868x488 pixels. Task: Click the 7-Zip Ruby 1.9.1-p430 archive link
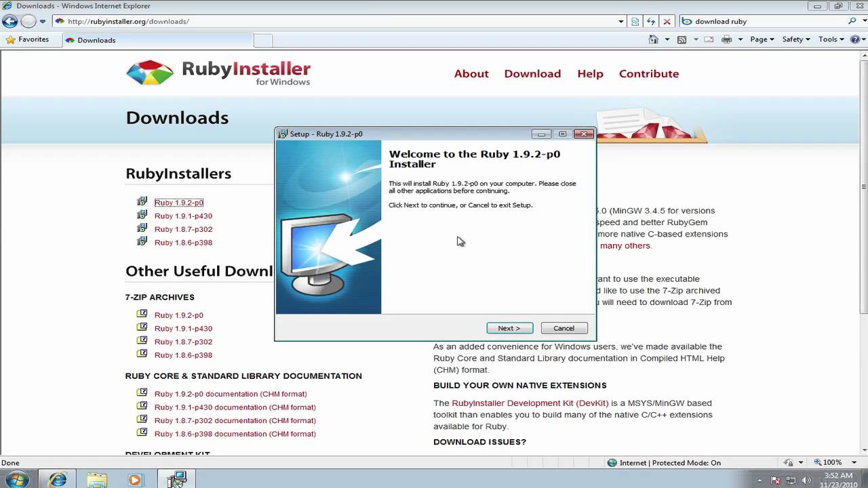pyautogui.click(x=183, y=329)
